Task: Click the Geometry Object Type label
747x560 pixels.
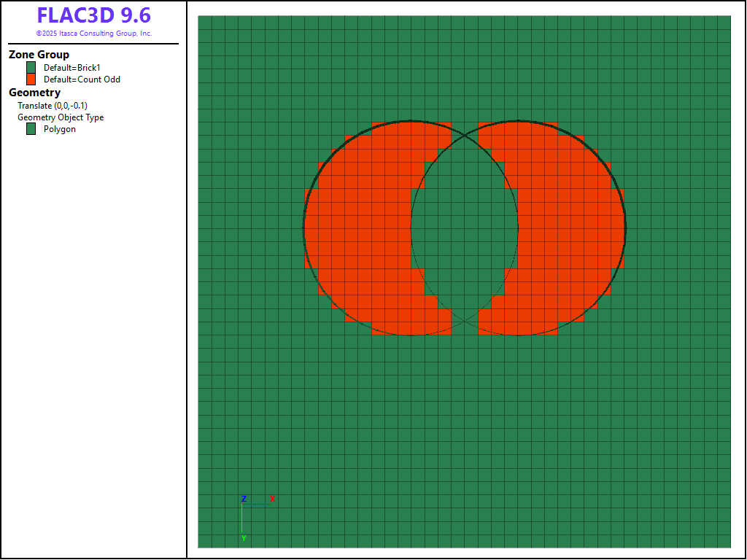Action: [61, 117]
